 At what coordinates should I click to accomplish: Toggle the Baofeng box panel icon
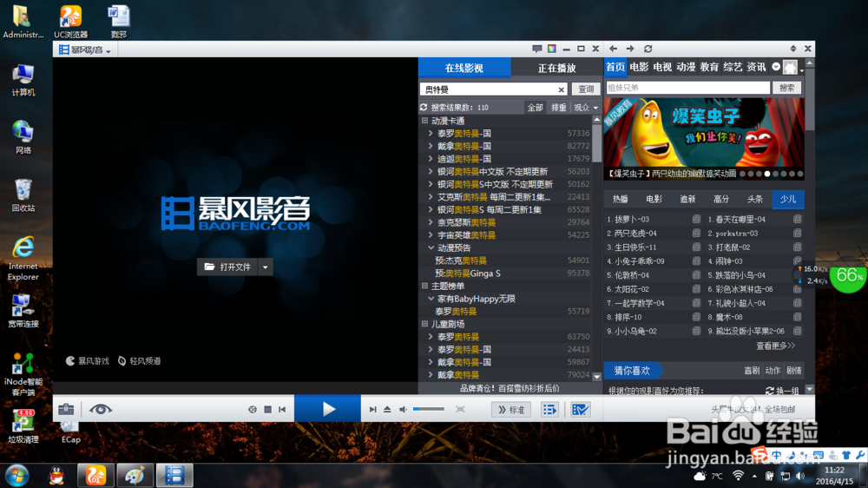pyautogui.click(x=580, y=409)
